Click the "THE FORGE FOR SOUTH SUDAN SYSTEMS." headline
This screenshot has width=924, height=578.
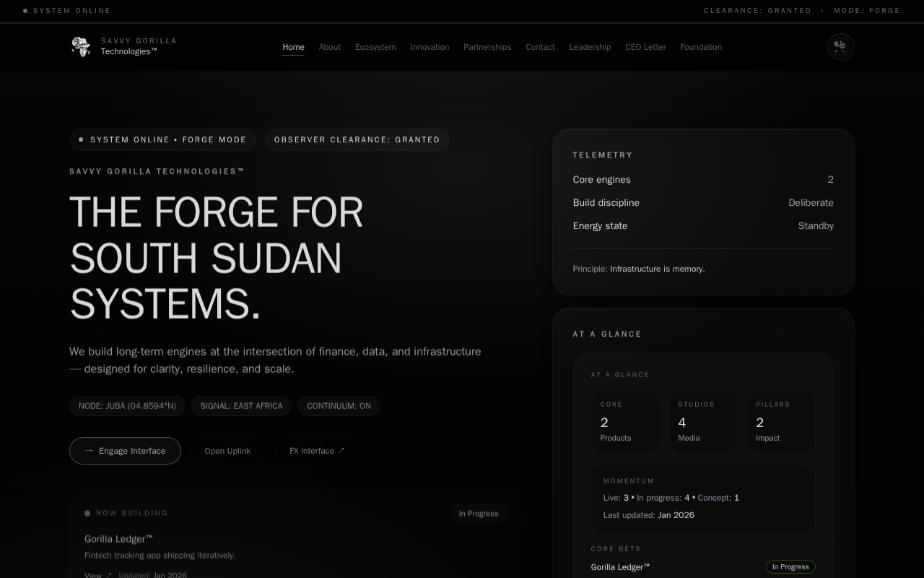coord(217,258)
